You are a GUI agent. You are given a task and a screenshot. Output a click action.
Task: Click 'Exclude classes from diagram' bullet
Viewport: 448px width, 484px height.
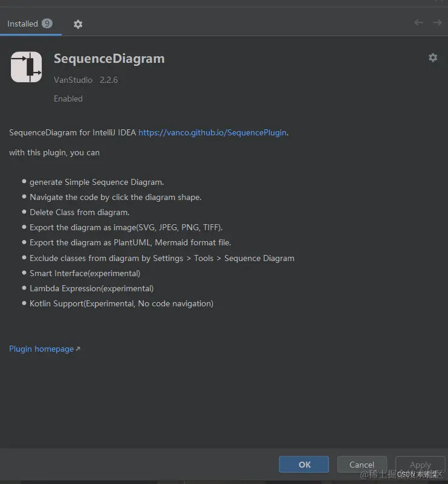[x=162, y=258]
